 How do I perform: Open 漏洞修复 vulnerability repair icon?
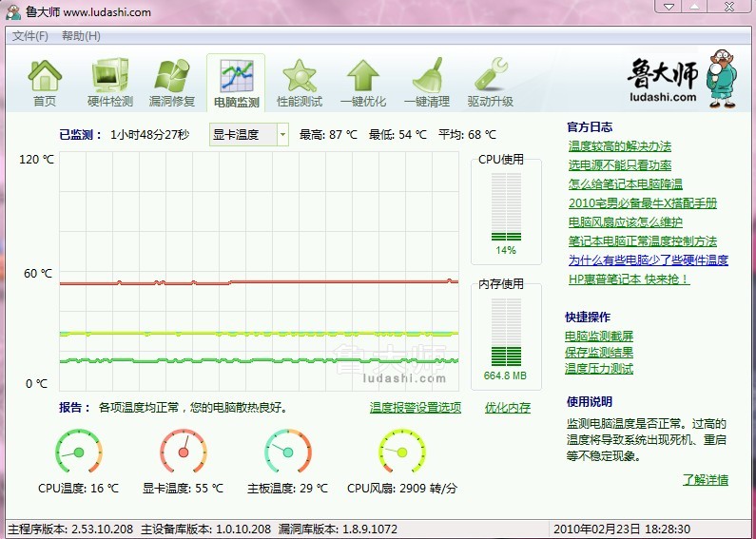[172, 83]
